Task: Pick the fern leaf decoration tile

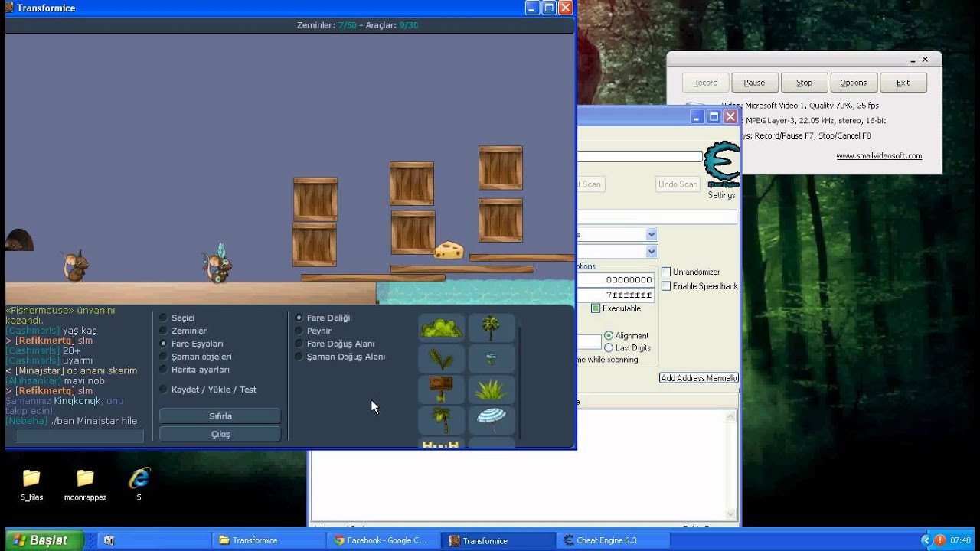Action: (x=441, y=358)
